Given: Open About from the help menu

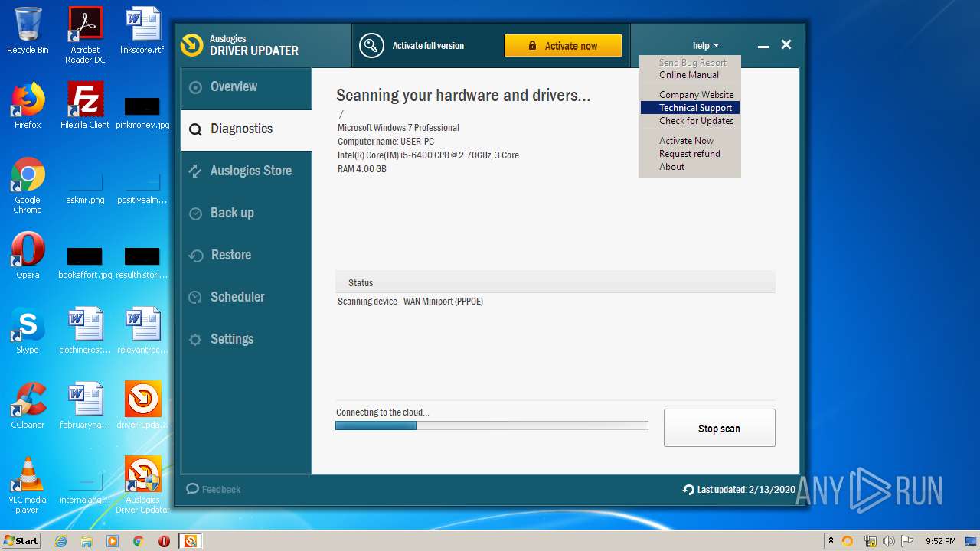Looking at the screenshot, I should [690, 167].
